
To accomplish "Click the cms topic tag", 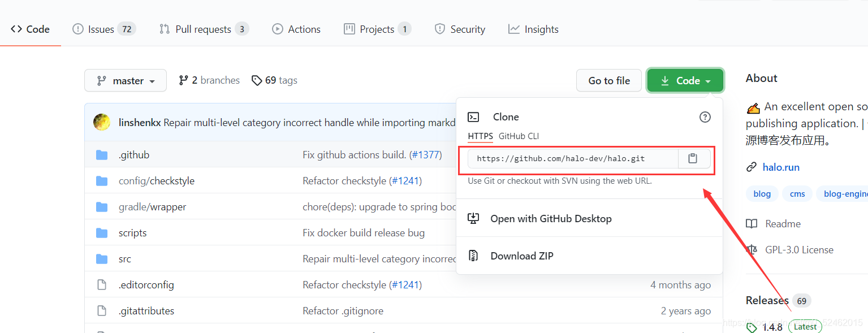I will [x=797, y=194].
